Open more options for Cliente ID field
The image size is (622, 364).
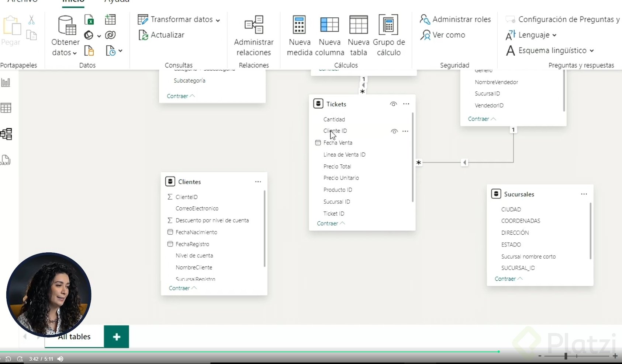point(405,131)
